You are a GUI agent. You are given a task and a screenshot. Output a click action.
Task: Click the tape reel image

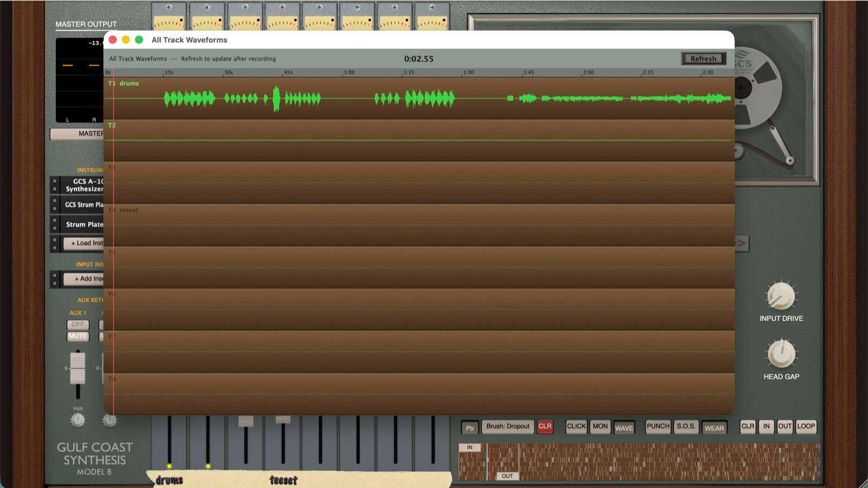[x=759, y=87]
